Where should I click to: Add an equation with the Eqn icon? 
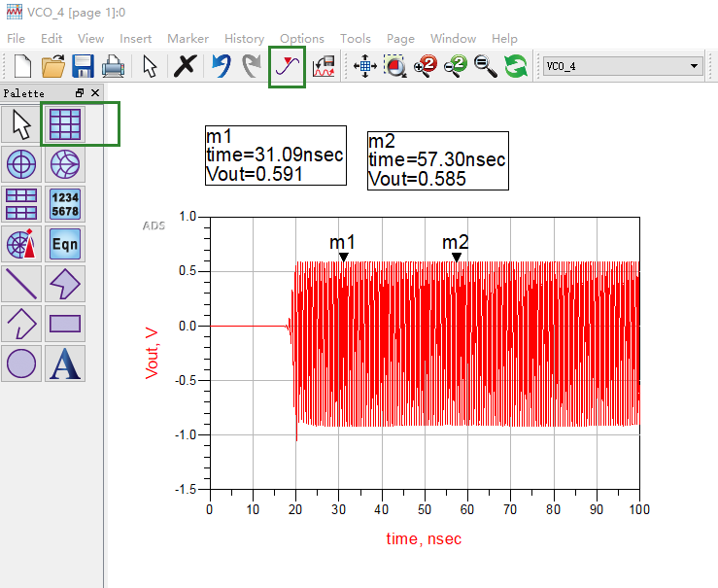point(64,244)
